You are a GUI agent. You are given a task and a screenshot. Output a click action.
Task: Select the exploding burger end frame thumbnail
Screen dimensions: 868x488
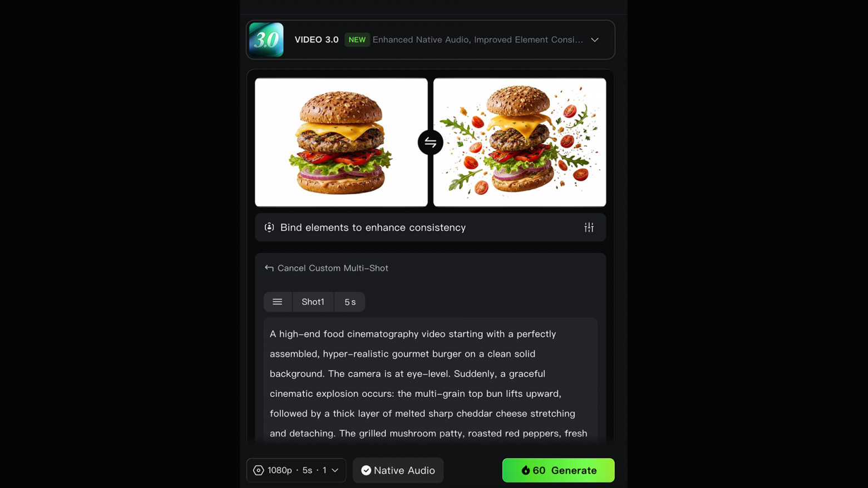[520, 142]
